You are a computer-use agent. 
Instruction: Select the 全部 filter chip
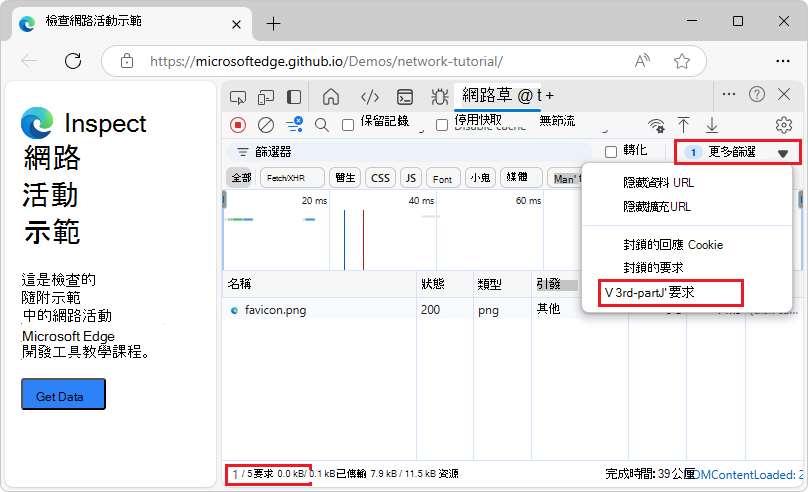[240, 178]
